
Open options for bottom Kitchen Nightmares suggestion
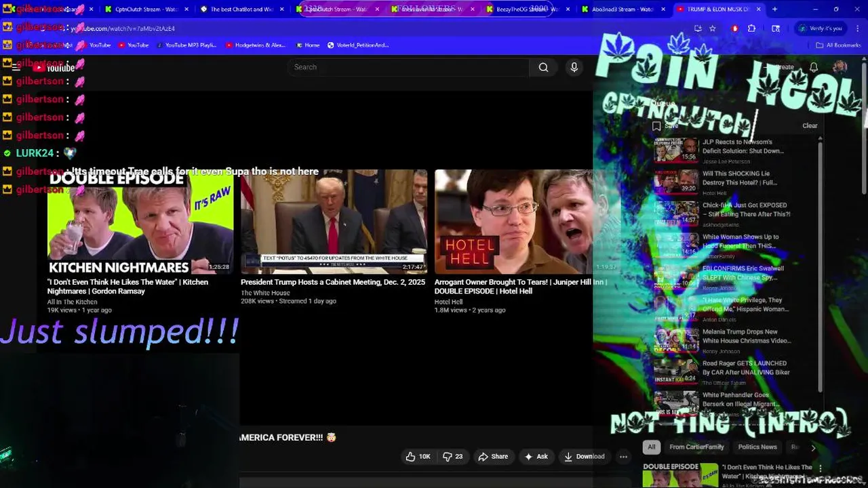click(821, 469)
